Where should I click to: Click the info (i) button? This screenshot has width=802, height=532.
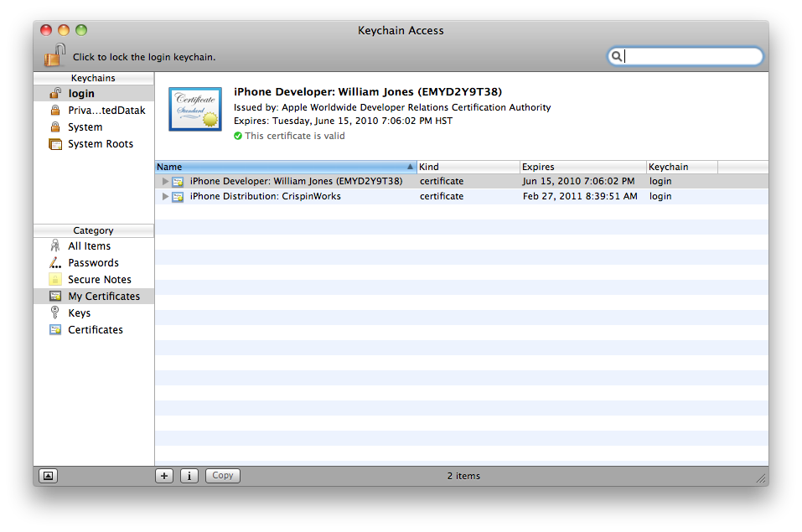[189, 476]
